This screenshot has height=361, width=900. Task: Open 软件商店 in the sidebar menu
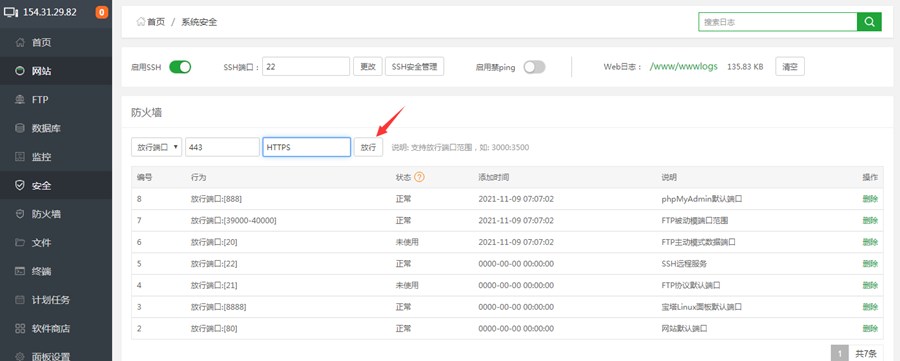51,328
